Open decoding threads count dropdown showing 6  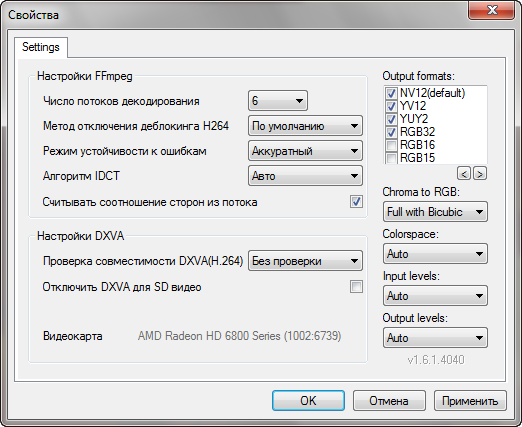[278, 101]
